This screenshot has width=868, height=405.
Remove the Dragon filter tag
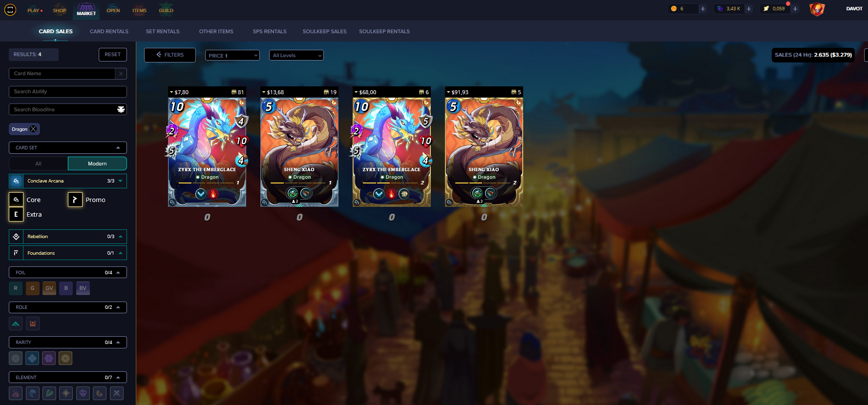point(33,129)
